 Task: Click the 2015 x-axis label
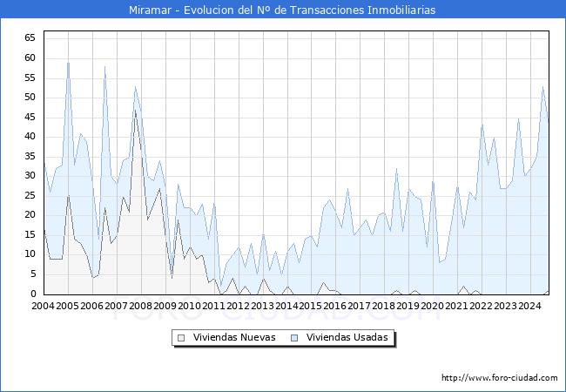click(x=311, y=306)
